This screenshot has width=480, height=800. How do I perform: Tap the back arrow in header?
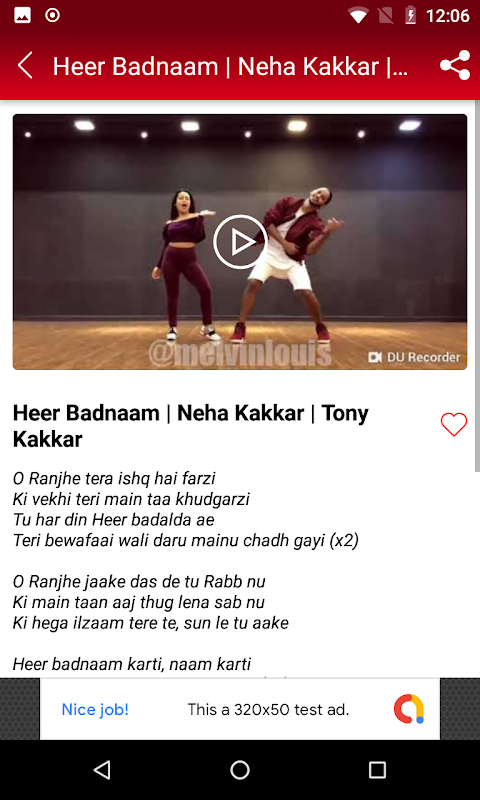click(x=25, y=66)
